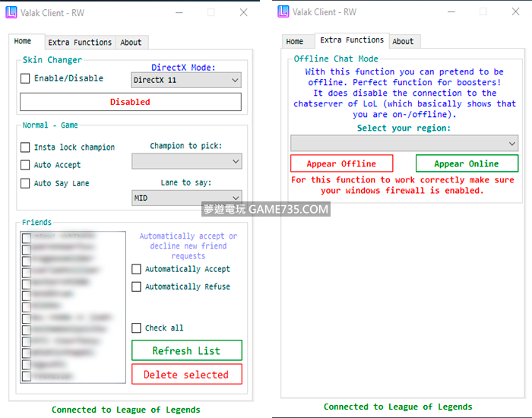Enable Automatically Accept friend requests
Image resolution: width=532 pixels, height=418 pixels.
point(136,269)
